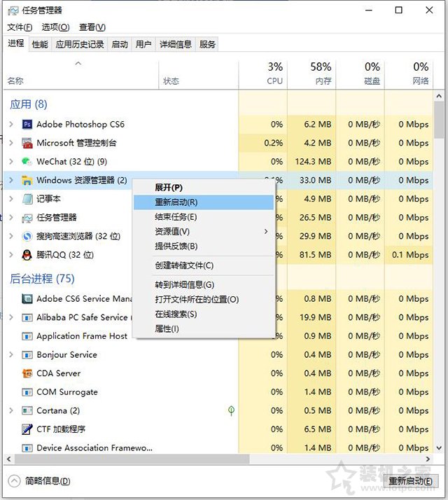Click the Adobe Photoshop CS6 icon
Image resolution: width=448 pixels, height=500 pixels.
click(27, 124)
